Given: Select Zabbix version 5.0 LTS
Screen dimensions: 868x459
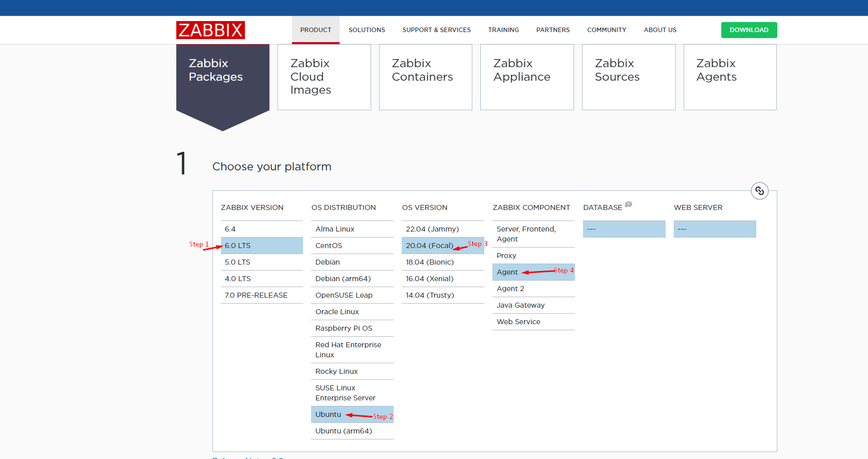Looking at the screenshot, I should 262,262.
